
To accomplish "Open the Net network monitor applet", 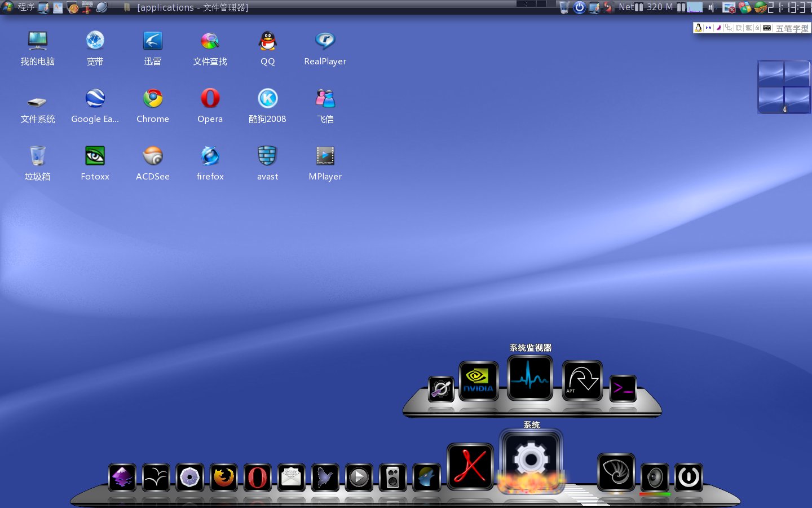I will [631, 7].
